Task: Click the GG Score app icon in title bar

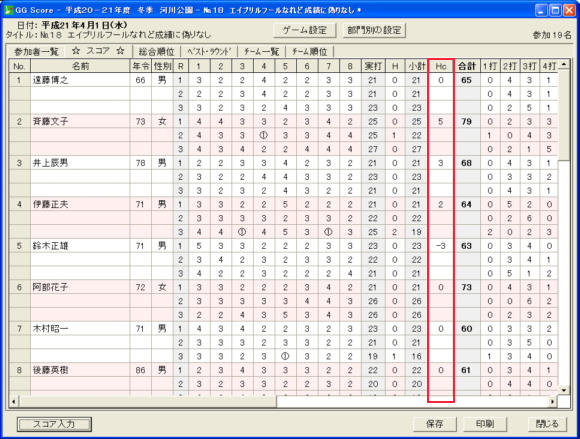Action: (9, 10)
